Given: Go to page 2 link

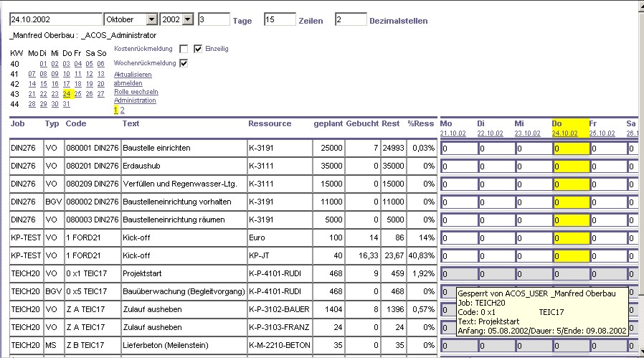Looking at the screenshot, I should pyautogui.click(x=122, y=110).
